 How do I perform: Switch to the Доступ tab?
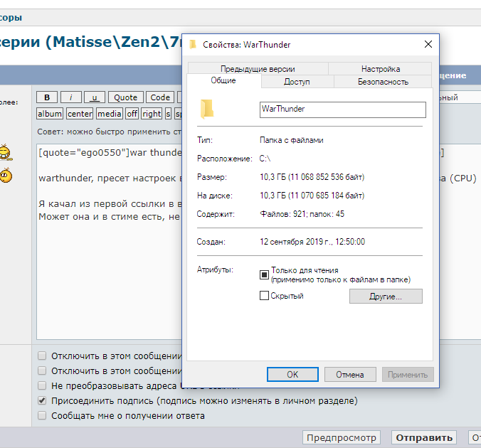click(x=297, y=82)
